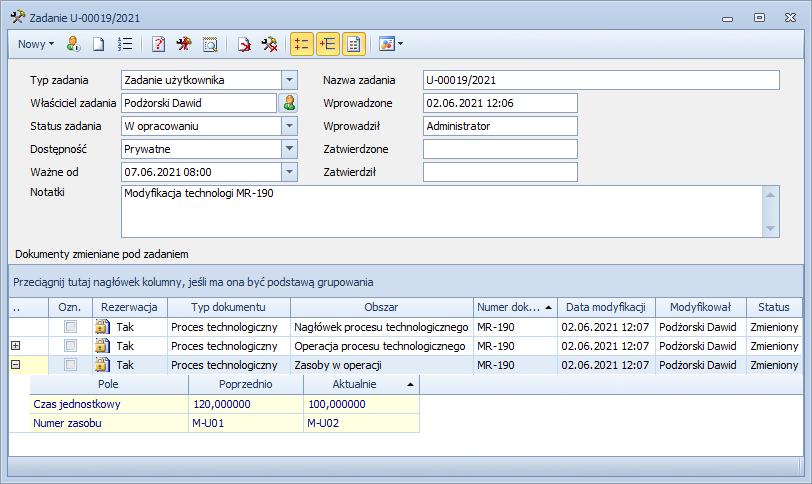
Task: Click the red question mark help icon
Action: pyautogui.click(x=158, y=44)
